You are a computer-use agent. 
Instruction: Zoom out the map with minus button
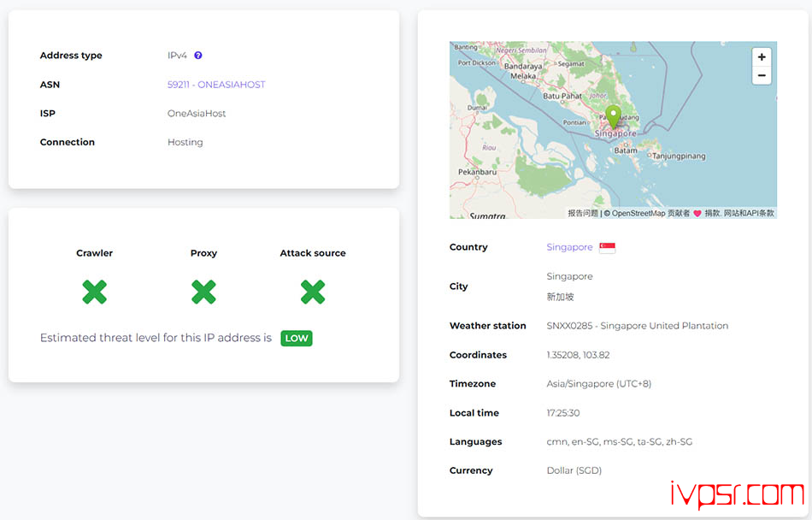tap(762, 75)
